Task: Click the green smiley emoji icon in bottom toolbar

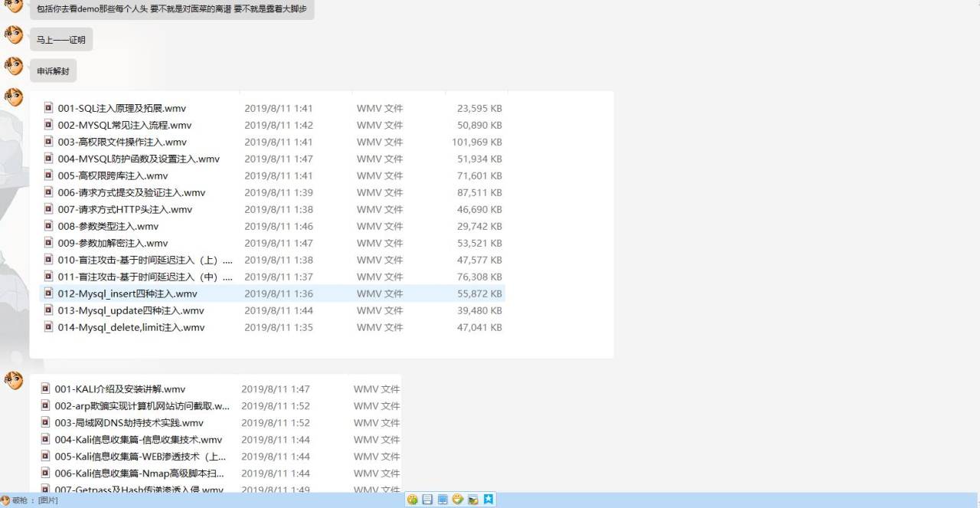Action: (x=413, y=500)
